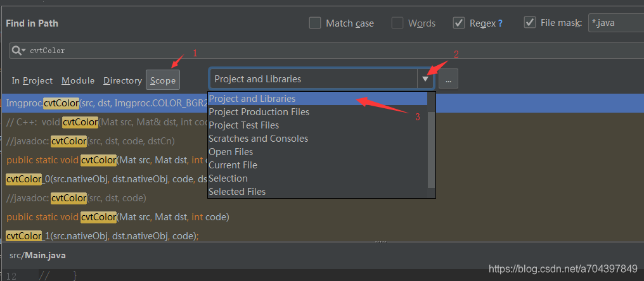Choose Selected Files scope

pos(318,192)
